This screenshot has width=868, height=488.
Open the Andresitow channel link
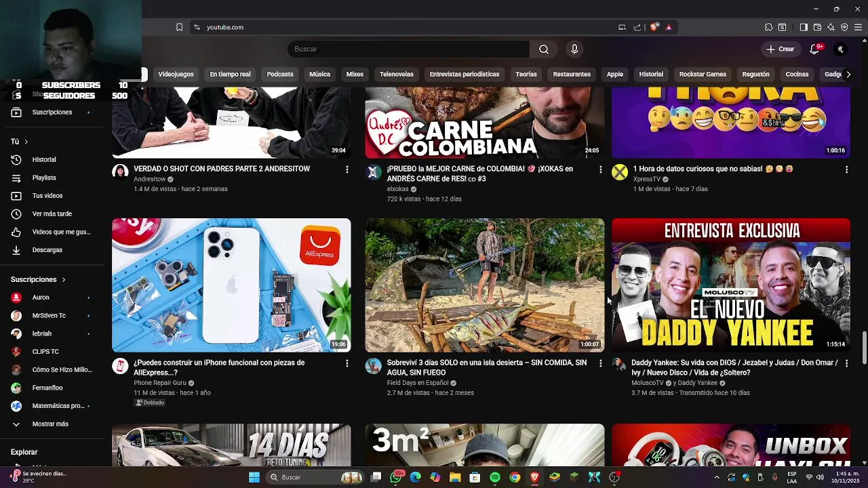coord(149,180)
